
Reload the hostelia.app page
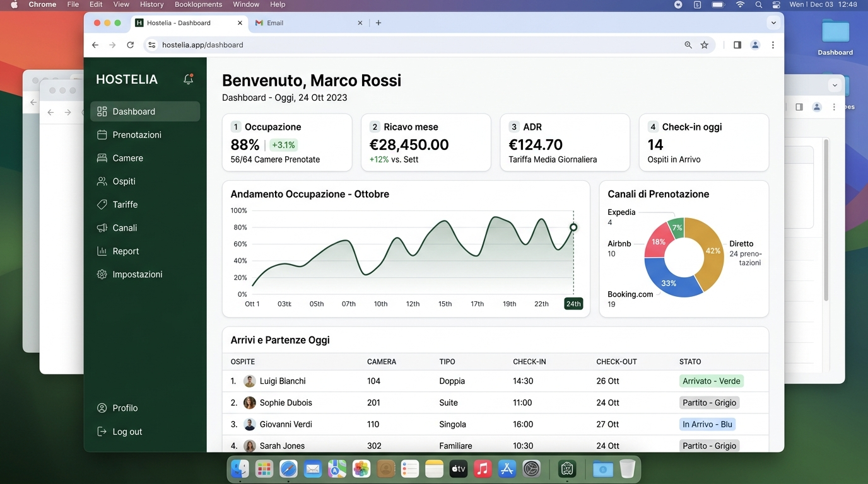[130, 45]
